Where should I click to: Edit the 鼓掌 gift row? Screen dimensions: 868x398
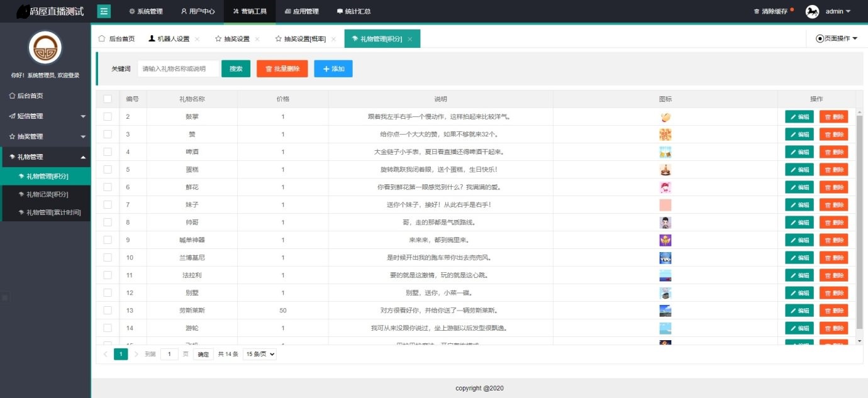coord(799,117)
